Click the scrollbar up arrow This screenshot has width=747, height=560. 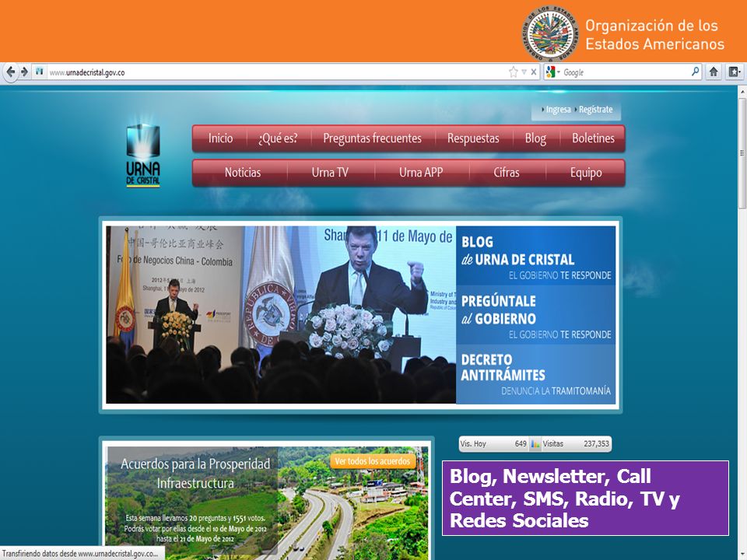742,90
